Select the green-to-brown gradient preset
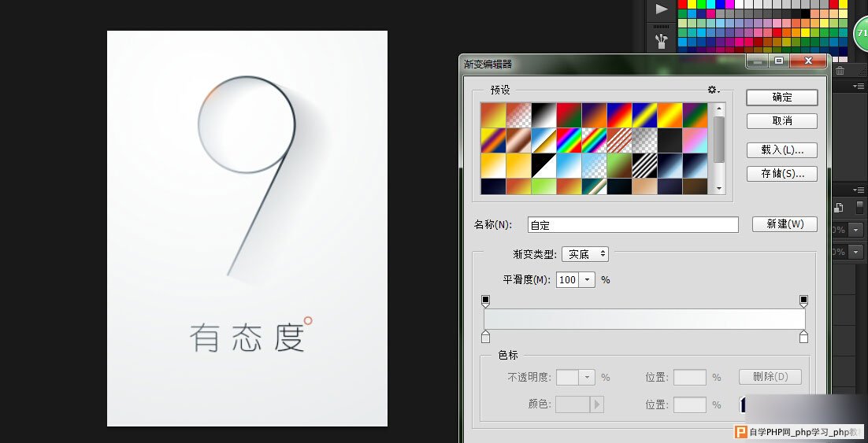The image size is (868, 443). [619, 166]
